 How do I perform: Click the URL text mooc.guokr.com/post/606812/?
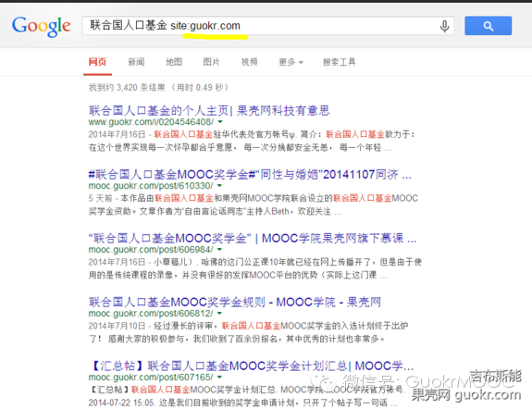point(151,314)
